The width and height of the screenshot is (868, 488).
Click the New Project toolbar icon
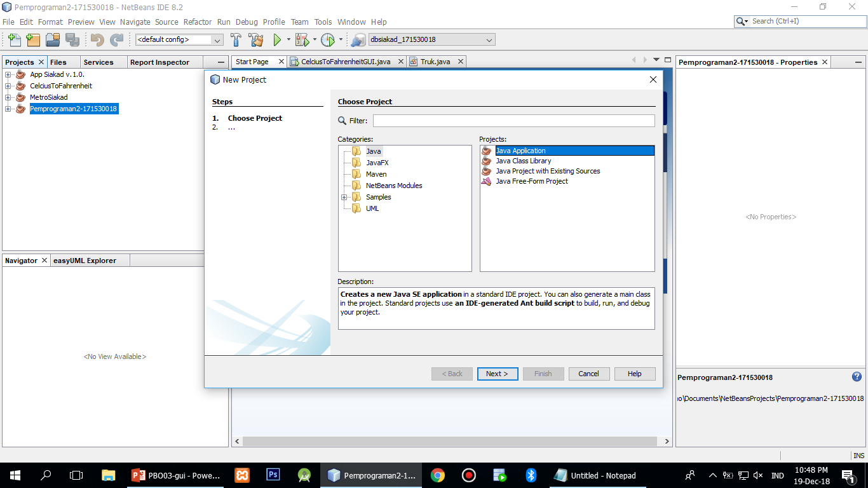[x=33, y=39]
